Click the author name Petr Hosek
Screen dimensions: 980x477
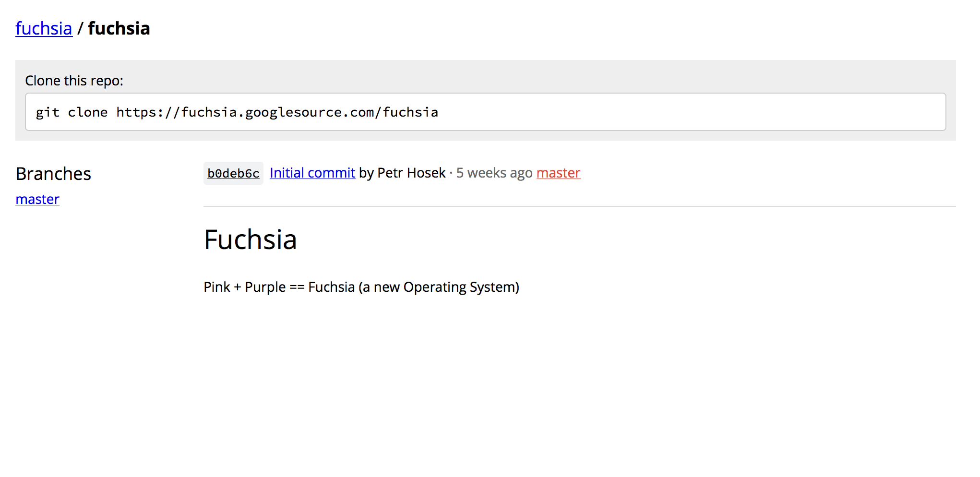[x=411, y=173]
